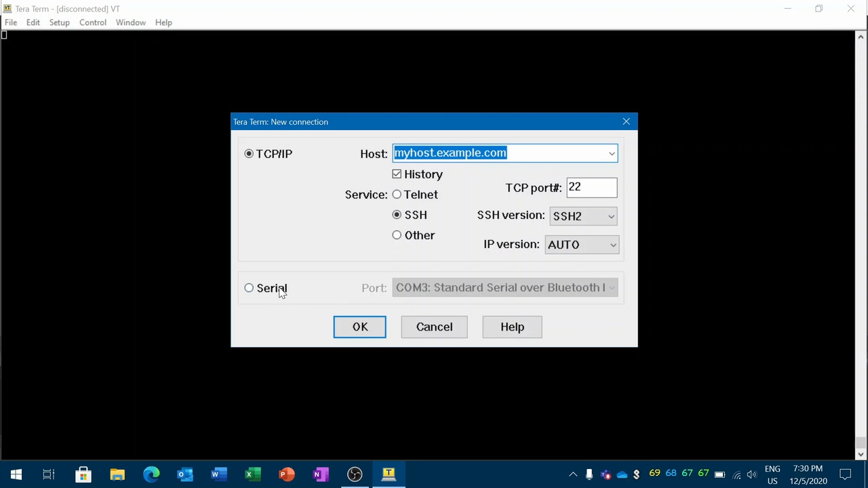Expand the Host history dropdown arrow
868x488 pixels.
(612, 154)
